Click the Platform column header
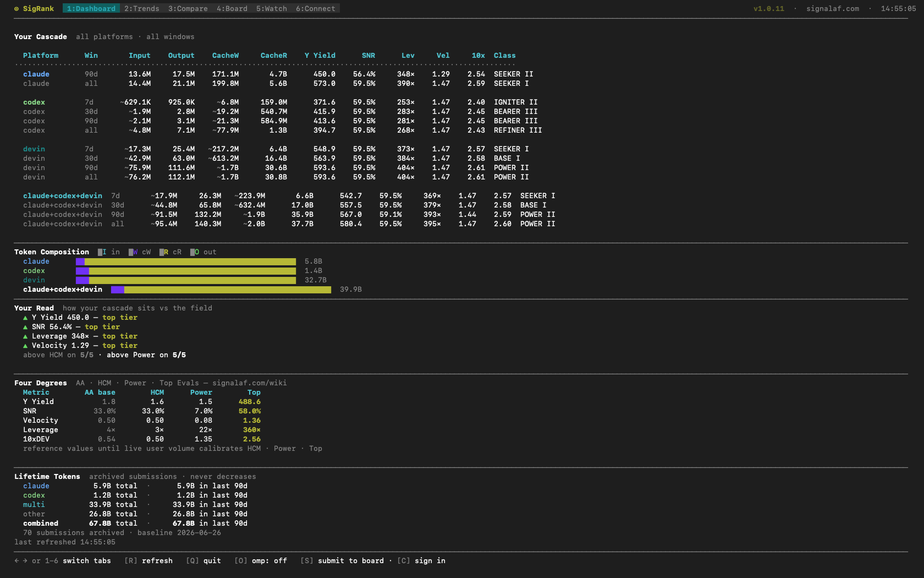 41,56
